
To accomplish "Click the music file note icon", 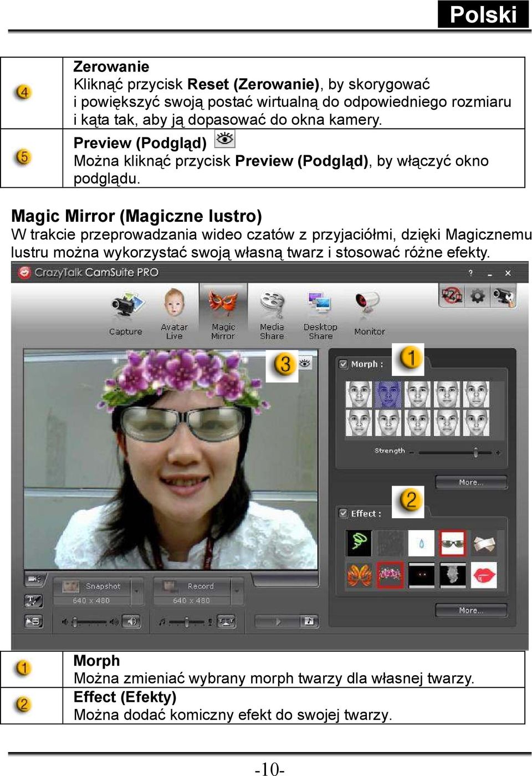I will pyautogui.click(x=309, y=621).
